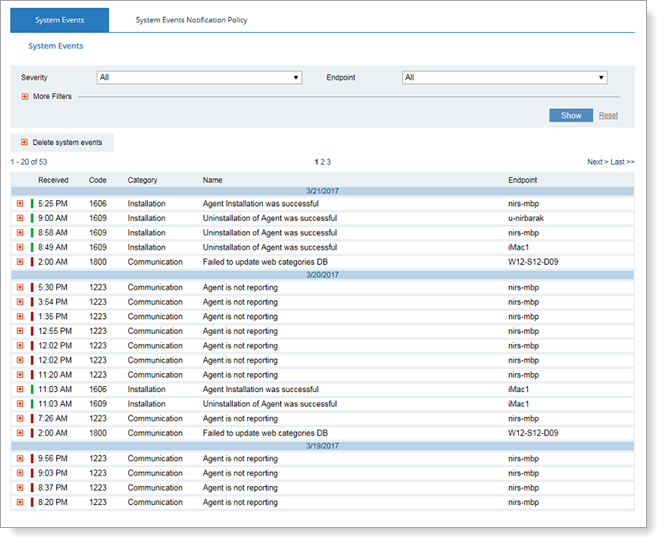Switch to System Events Notification Policy tab
The width and height of the screenshot is (665, 546).
click(191, 20)
